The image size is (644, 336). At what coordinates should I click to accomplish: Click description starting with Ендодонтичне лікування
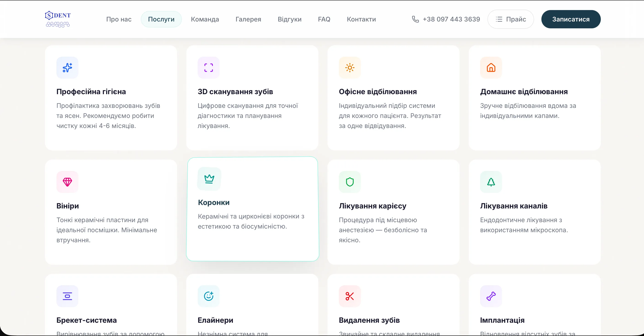click(x=524, y=225)
